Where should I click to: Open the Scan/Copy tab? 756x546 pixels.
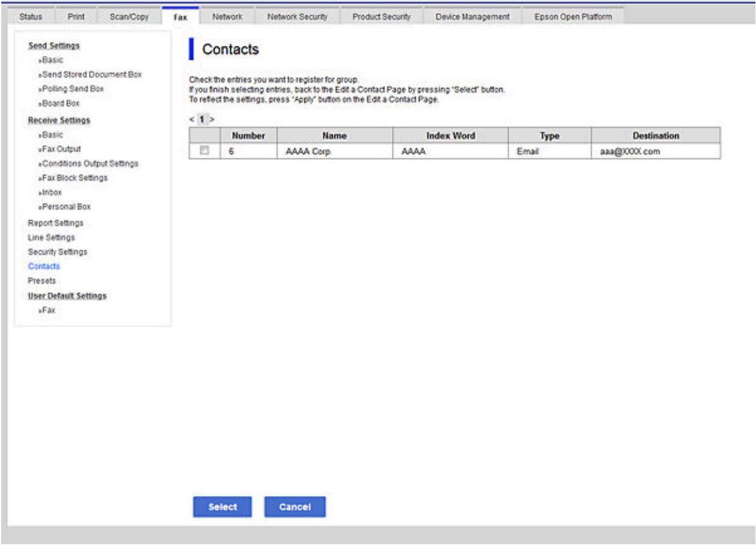(130, 17)
